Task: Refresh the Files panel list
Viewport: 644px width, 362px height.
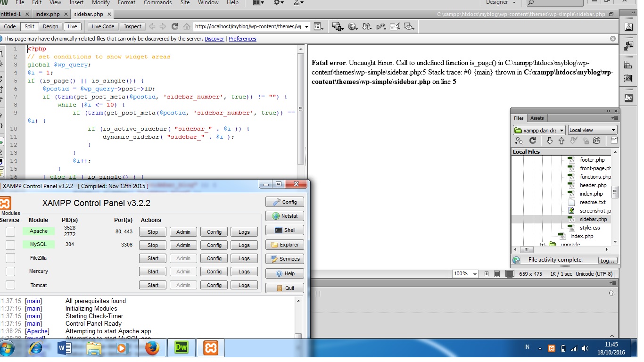Action: point(533,140)
